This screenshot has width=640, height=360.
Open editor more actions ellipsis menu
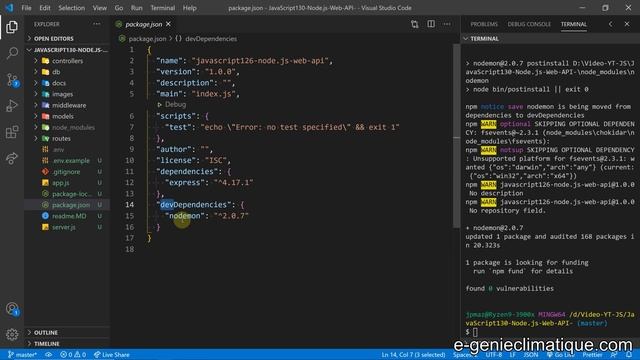point(447,24)
